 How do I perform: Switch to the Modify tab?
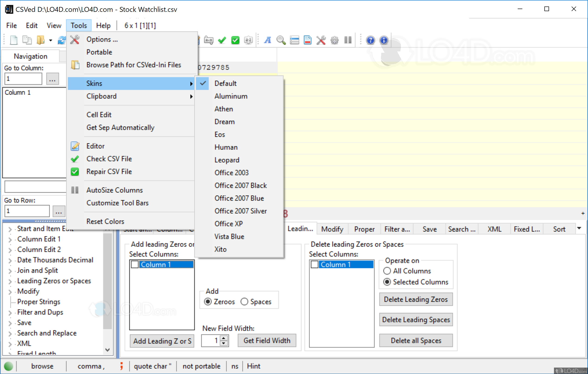(332, 229)
